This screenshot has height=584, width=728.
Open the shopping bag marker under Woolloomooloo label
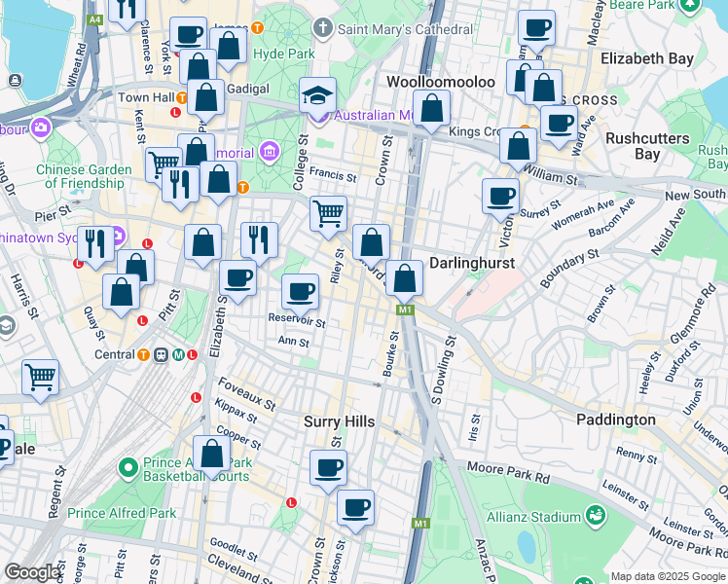432,109
